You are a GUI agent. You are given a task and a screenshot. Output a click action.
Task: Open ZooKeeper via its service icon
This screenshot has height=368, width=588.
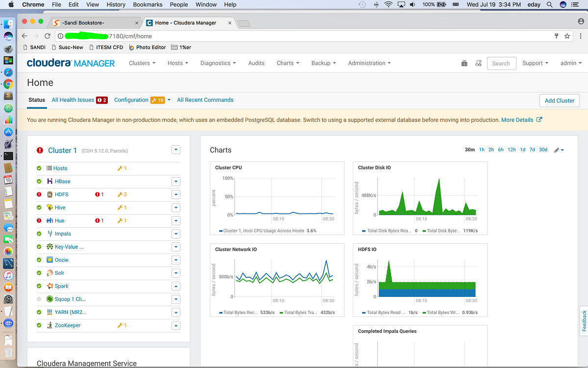[x=49, y=325]
